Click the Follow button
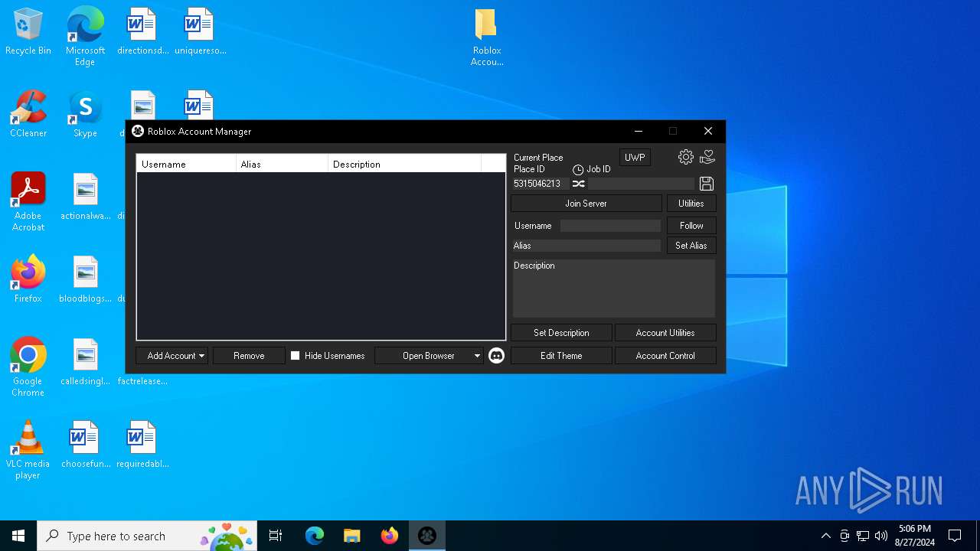980x551 pixels. tap(691, 226)
